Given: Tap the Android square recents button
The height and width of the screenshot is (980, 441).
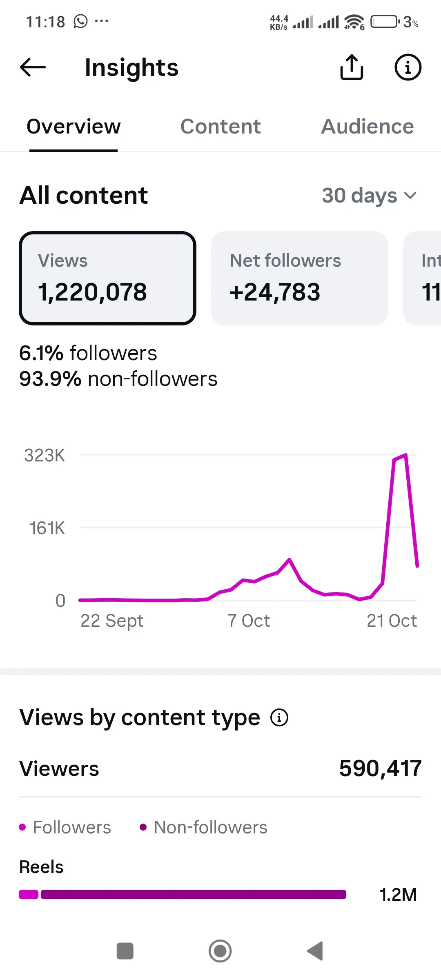Looking at the screenshot, I should pos(125,951).
